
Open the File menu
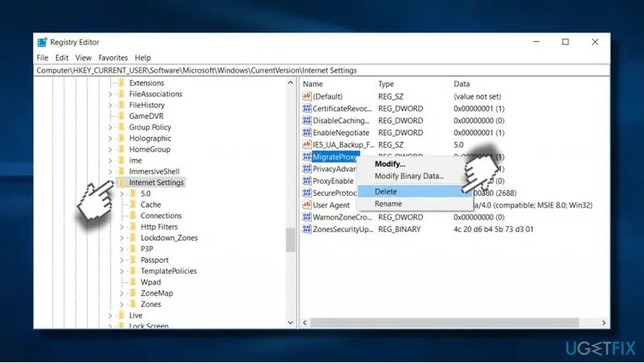pyautogui.click(x=42, y=58)
